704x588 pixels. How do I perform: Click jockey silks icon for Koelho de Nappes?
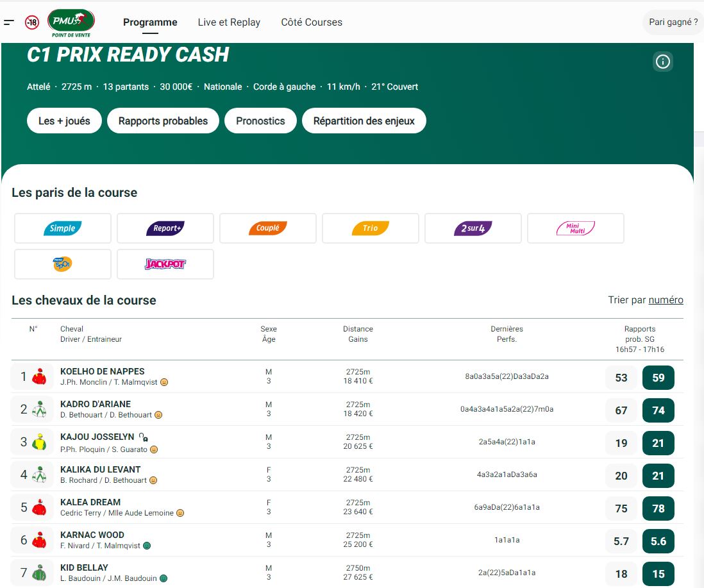coord(40,376)
